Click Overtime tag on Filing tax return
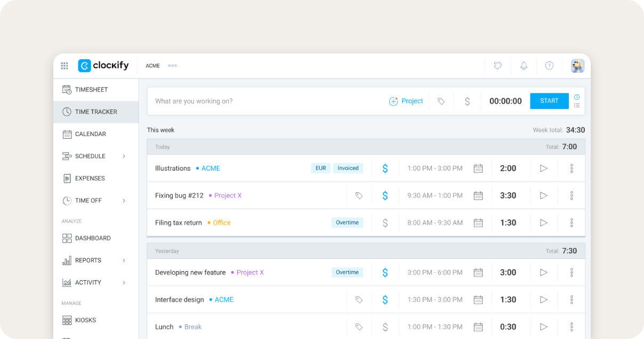 (x=347, y=223)
